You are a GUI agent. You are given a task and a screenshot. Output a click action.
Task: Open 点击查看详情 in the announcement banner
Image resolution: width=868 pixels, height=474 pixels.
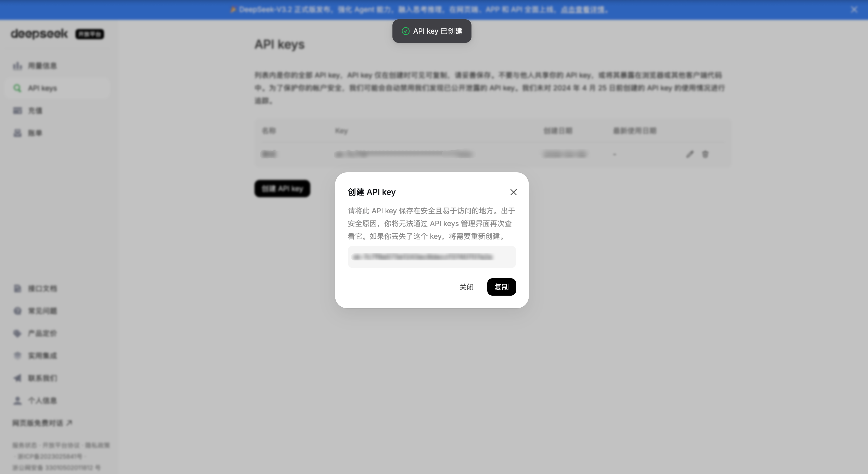(x=584, y=10)
